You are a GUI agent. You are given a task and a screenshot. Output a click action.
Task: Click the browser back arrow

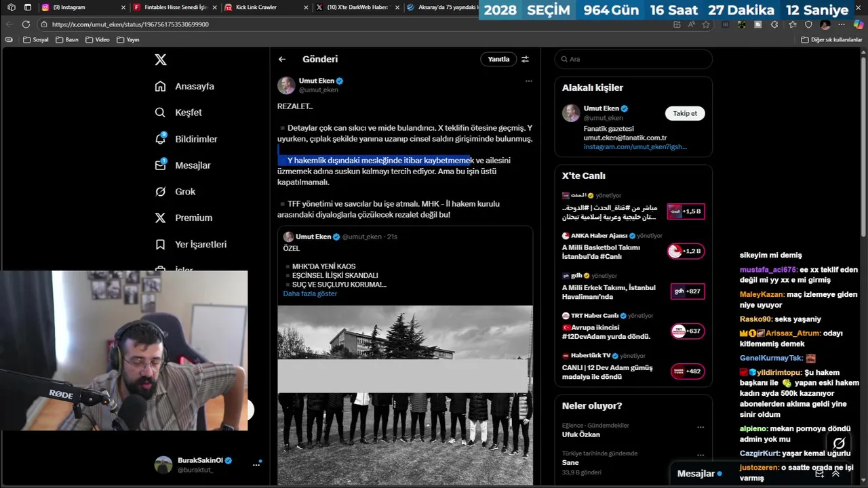pos(9,24)
